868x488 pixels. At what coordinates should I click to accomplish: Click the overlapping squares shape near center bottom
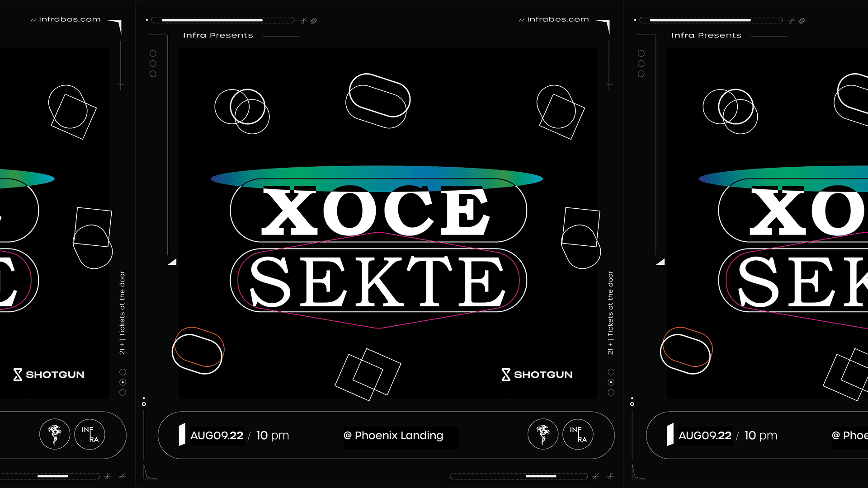[x=368, y=374]
